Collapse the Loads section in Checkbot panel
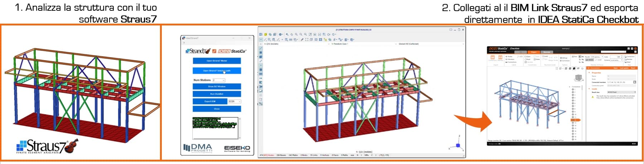This screenshot has width=644, height=164. coord(589,89)
